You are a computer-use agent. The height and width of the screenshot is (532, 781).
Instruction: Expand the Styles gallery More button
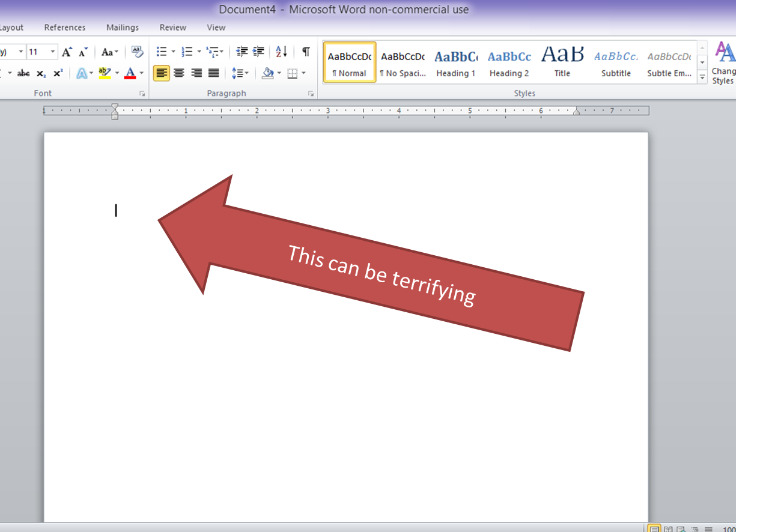[702, 76]
